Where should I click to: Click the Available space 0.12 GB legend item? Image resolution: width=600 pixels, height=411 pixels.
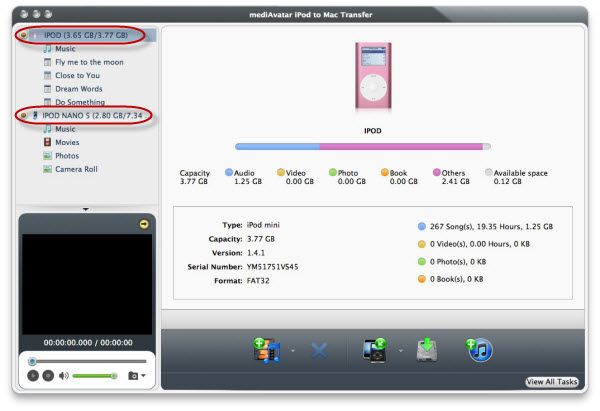516,177
